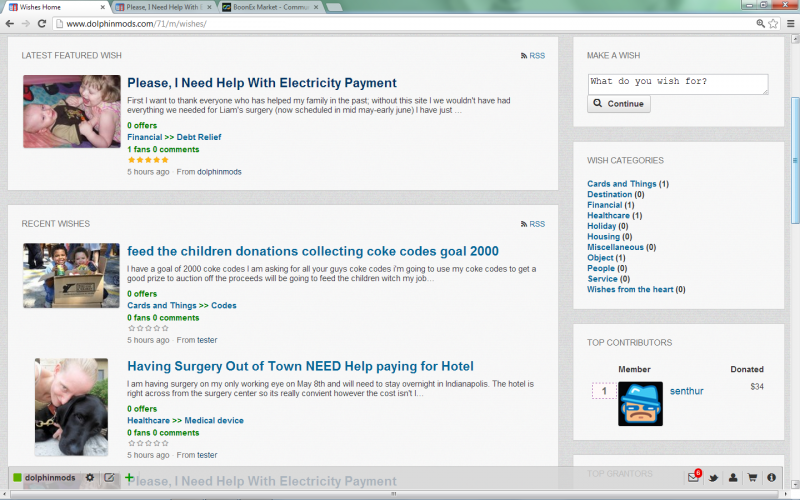The height and width of the screenshot is (500, 800).
Task: Open the tester author link on coke codes wish
Action: click(x=207, y=340)
